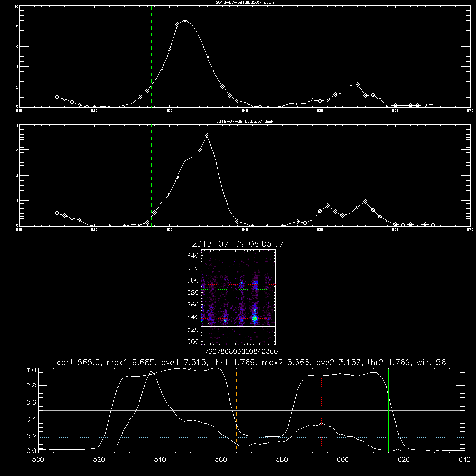The image size is (476, 476).
Task: Click the spectrogram x-axis labels '760780800820840860'
Action: (241, 351)
